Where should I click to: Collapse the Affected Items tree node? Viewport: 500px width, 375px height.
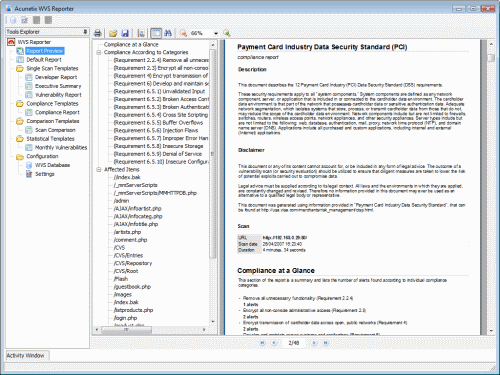[x=99, y=170]
